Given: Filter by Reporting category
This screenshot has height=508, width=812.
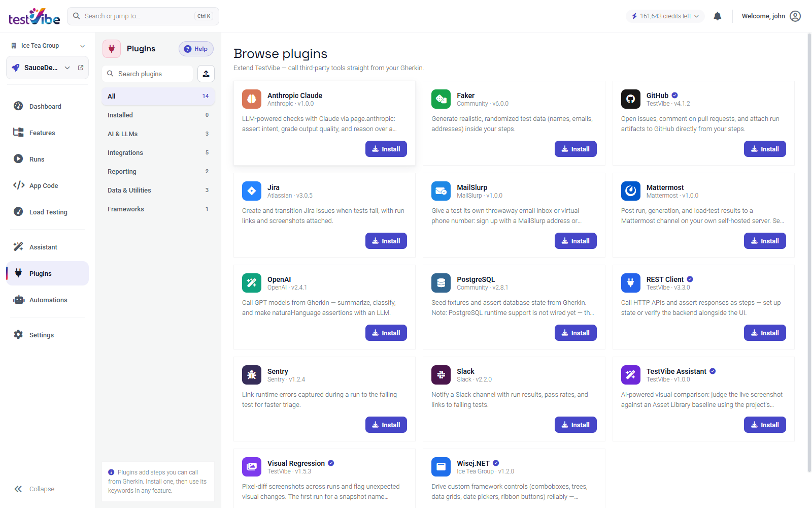Looking at the screenshot, I should tap(158, 171).
